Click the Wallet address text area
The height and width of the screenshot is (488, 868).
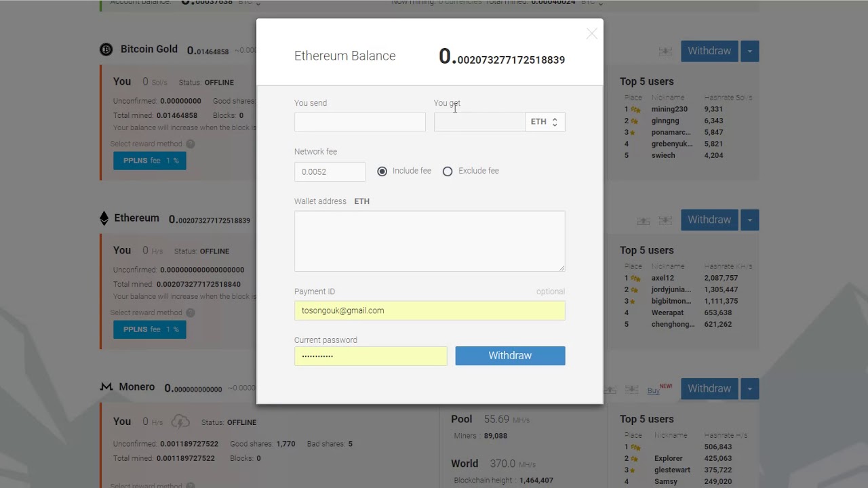(429, 241)
